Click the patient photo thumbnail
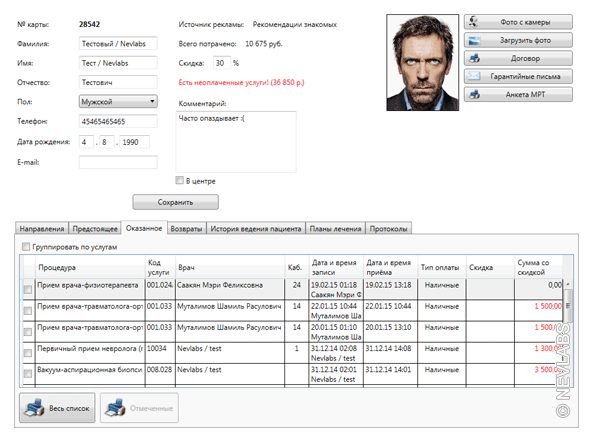593x442 pixels. point(422,62)
